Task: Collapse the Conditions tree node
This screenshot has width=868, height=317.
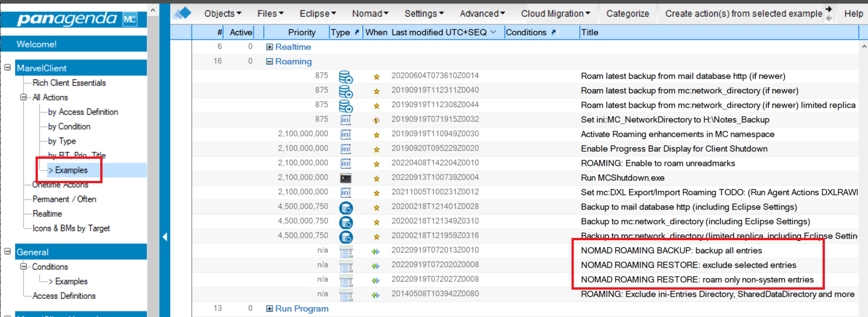Action: (24, 266)
